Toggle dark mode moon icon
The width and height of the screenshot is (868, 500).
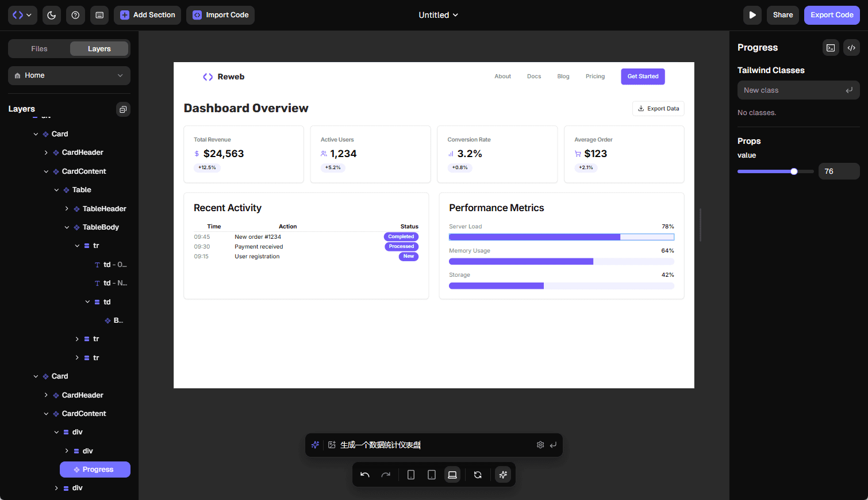[x=52, y=15]
